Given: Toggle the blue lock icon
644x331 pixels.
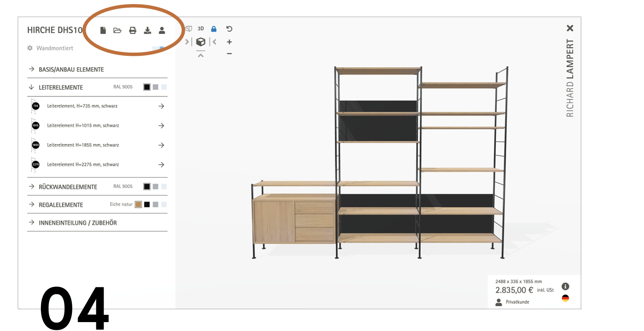Looking at the screenshot, I should [x=214, y=29].
